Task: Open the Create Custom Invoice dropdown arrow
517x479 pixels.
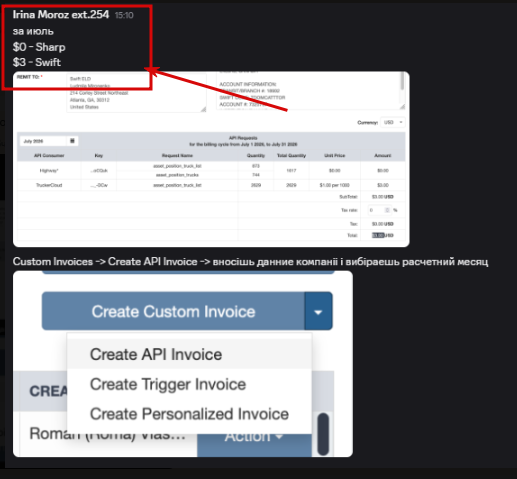Action: point(318,311)
